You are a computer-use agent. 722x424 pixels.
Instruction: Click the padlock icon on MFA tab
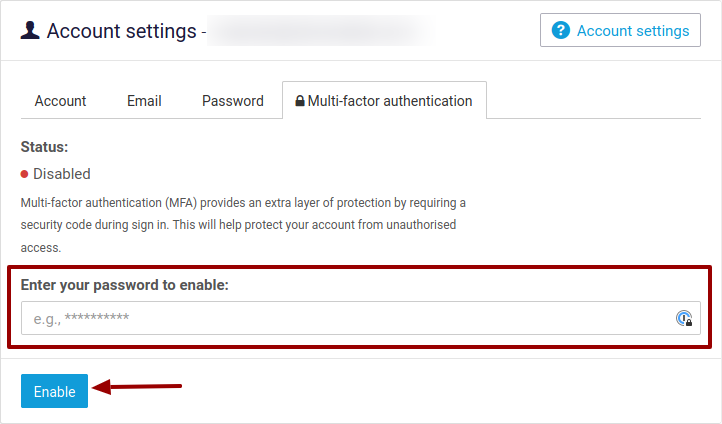pyautogui.click(x=300, y=100)
